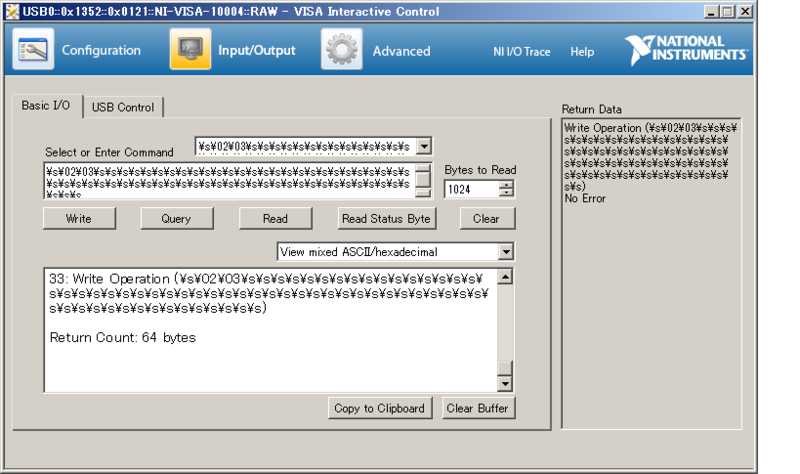
Task: Click the Write button
Action: (x=79, y=218)
